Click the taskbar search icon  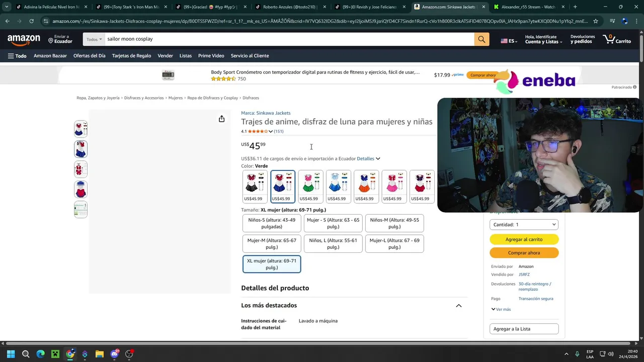point(26,354)
